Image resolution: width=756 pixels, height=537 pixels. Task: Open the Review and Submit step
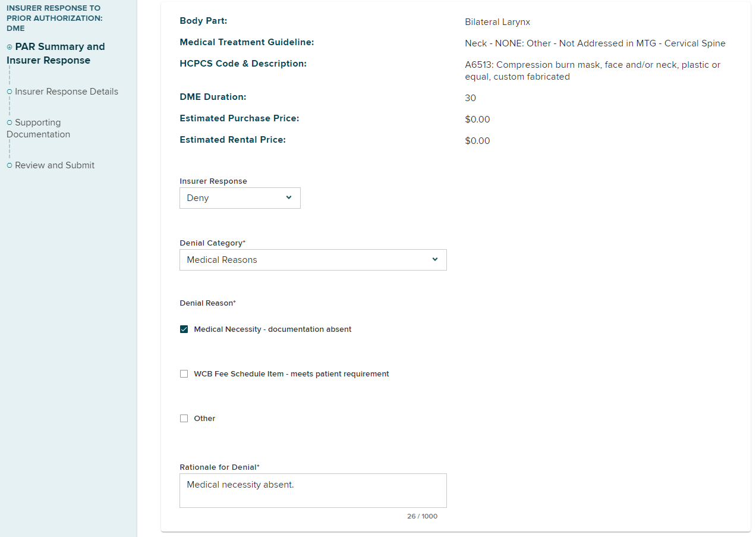[x=55, y=165]
